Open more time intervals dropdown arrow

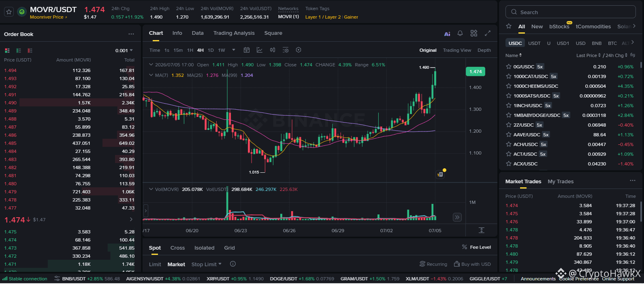click(x=234, y=50)
